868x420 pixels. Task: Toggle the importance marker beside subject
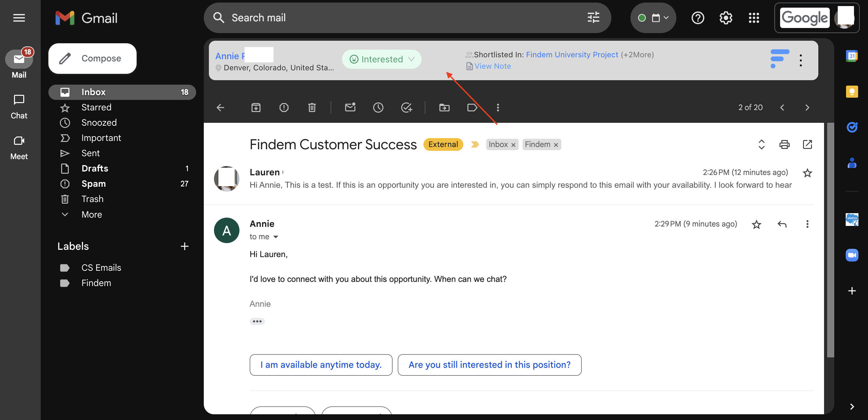click(474, 144)
